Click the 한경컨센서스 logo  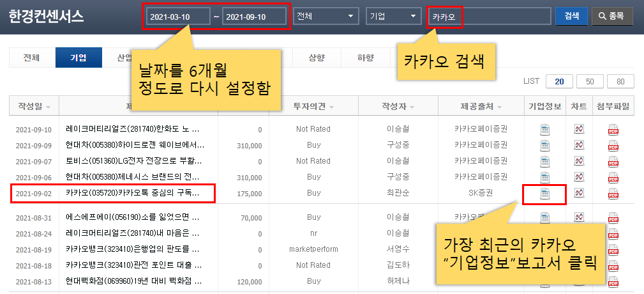coord(46,17)
